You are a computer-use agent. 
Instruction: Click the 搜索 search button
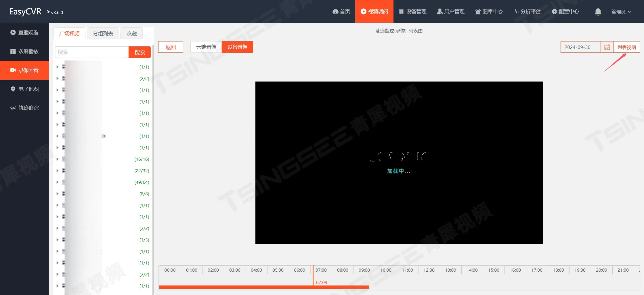[x=139, y=52]
